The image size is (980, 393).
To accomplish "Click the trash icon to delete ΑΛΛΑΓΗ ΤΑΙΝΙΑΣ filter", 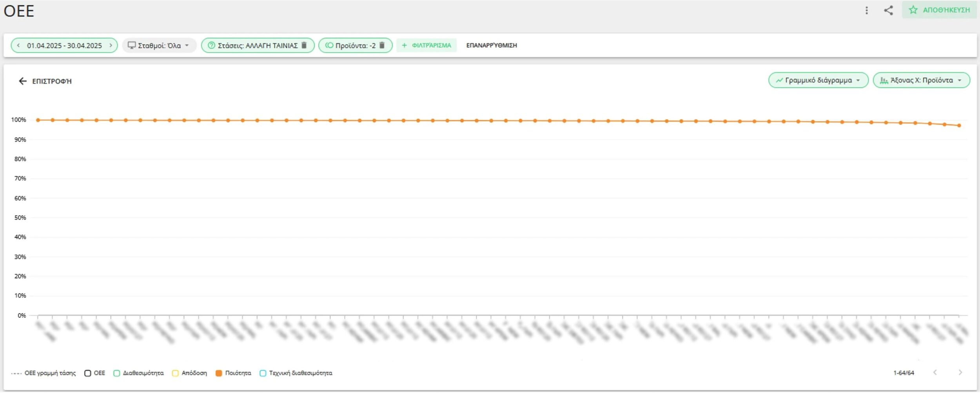I will coord(305,45).
